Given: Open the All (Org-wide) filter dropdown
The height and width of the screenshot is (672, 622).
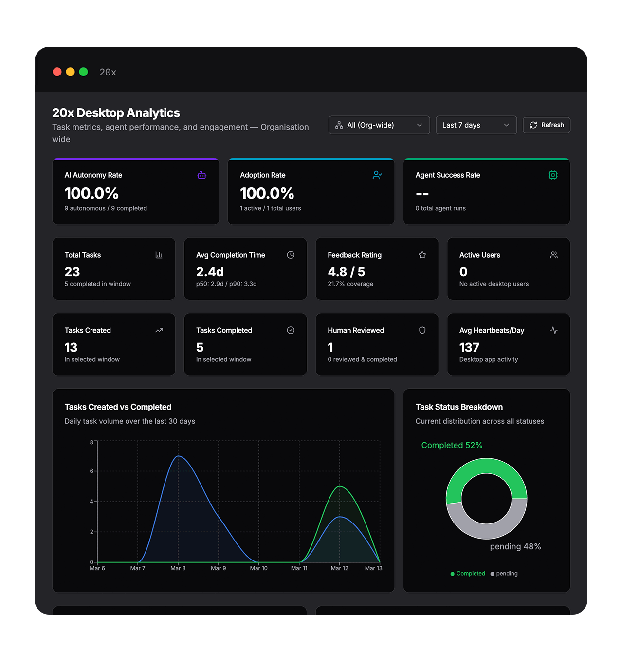Looking at the screenshot, I should [x=379, y=125].
